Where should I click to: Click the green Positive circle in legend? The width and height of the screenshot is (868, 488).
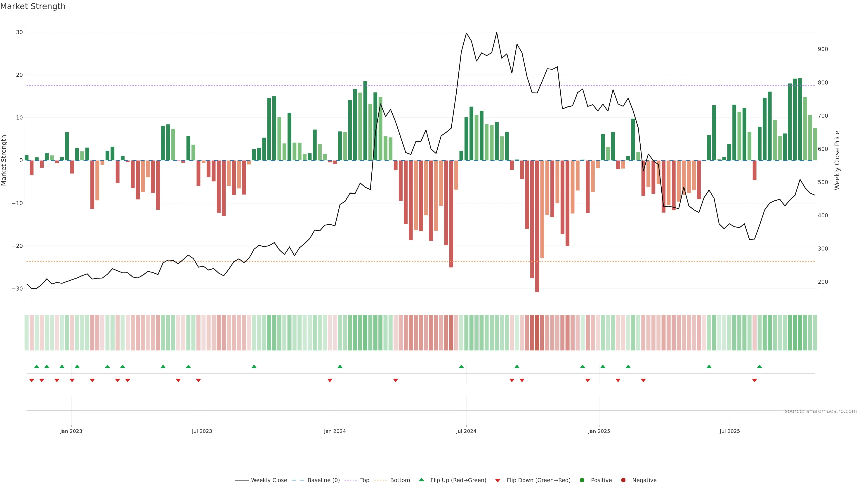point(582,480)
